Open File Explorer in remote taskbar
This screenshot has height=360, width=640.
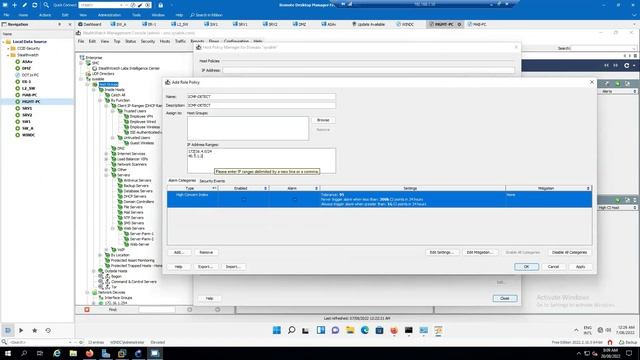point(350,330)
